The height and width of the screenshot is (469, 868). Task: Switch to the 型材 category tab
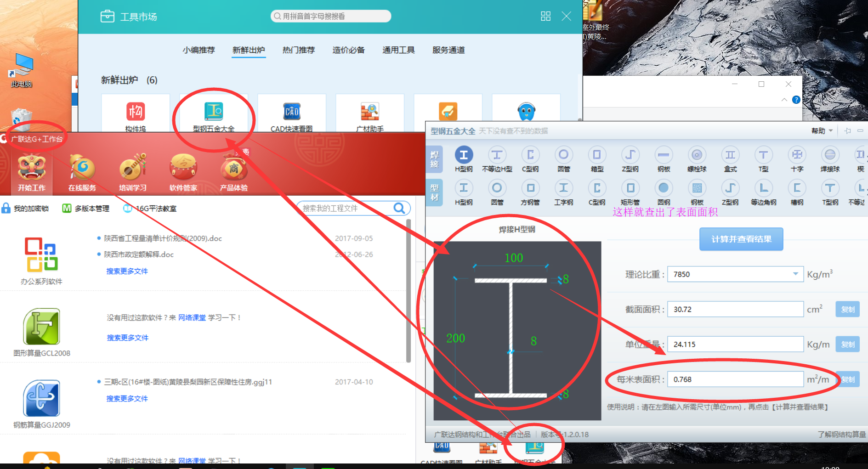coord(434,192)
